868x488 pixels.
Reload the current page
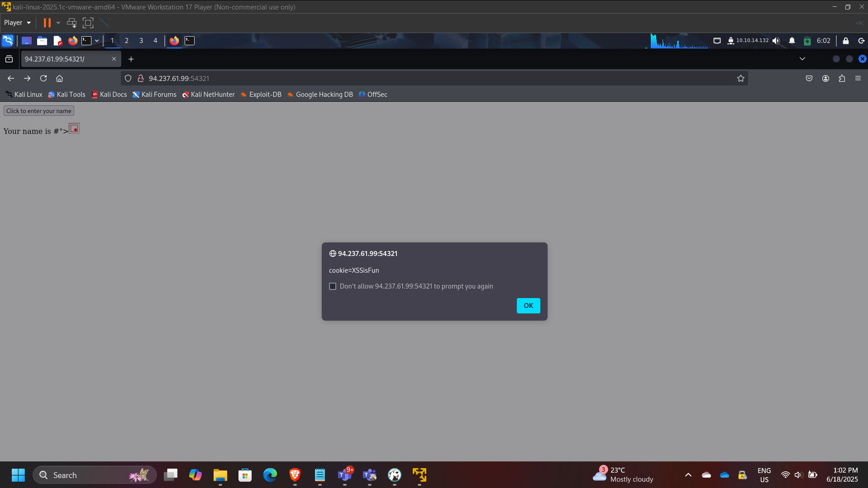coord(43,78)
